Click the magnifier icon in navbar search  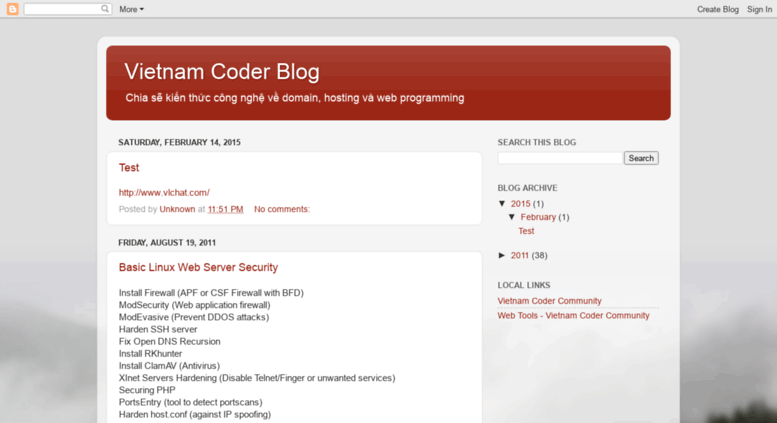point(105,9)
